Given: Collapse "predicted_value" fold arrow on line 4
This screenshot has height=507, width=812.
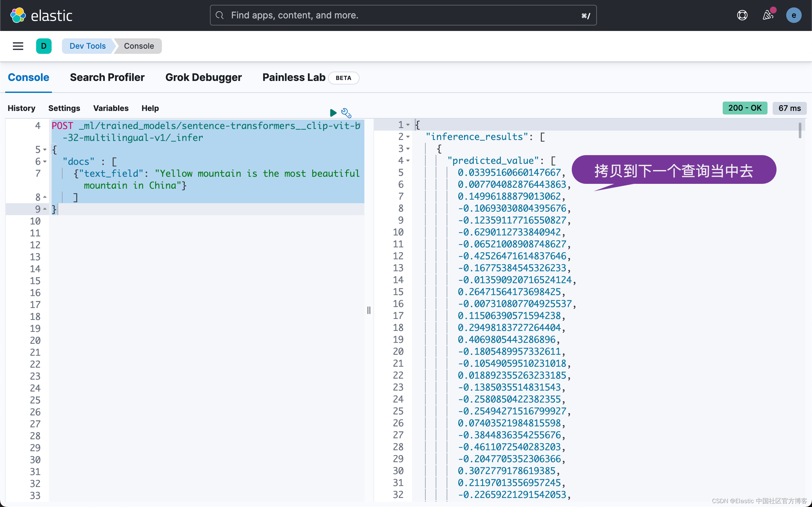Looking at the screenshot, I should tap(408, 161).
